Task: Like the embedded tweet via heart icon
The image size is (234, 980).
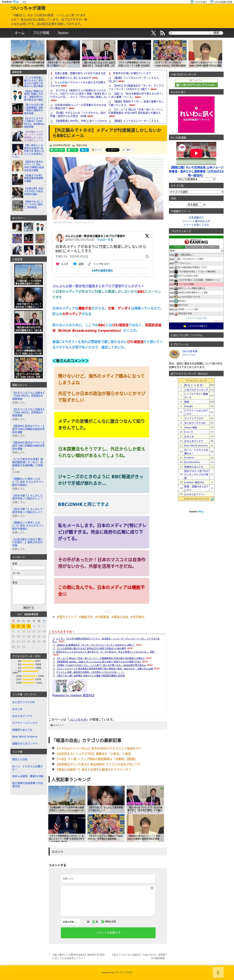Action: pyautogui.click(x=58, y=264)
